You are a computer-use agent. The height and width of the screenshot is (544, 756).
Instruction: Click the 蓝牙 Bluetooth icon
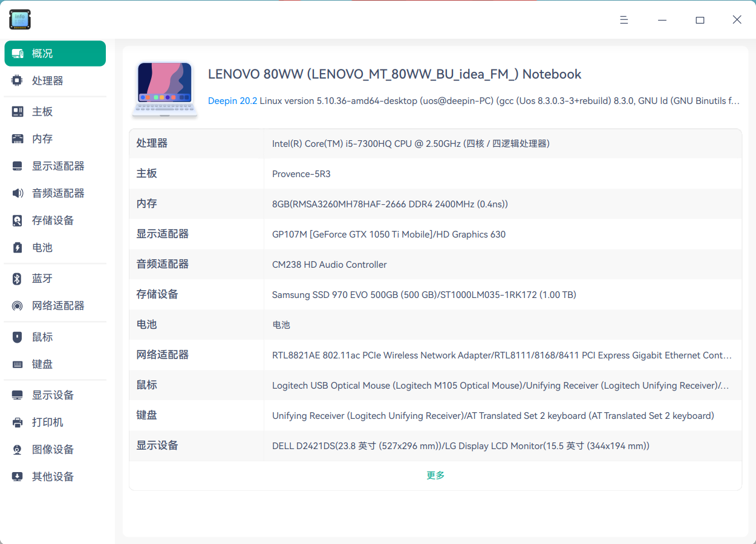[18, 279]
